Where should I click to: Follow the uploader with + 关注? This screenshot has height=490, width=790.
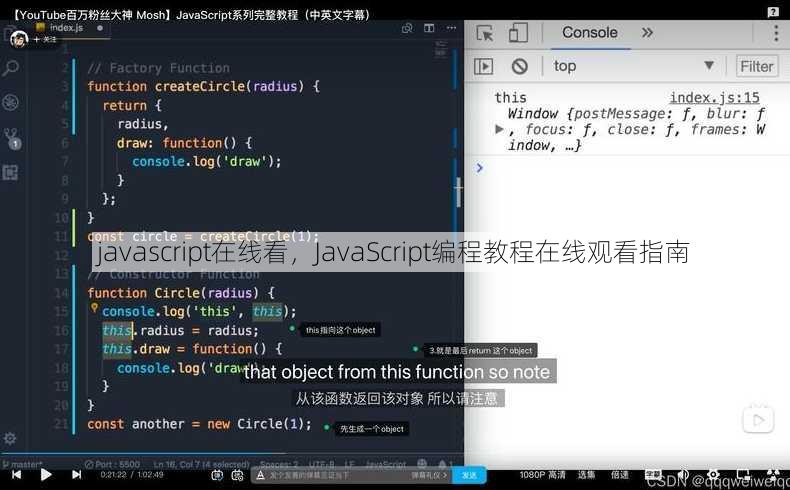(45, 39)
